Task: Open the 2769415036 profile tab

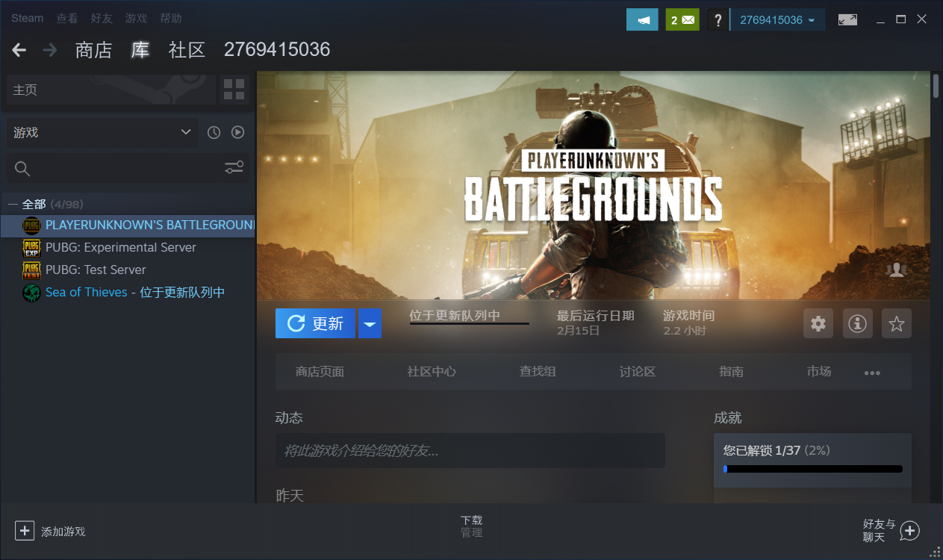Action: coord(277,50)
